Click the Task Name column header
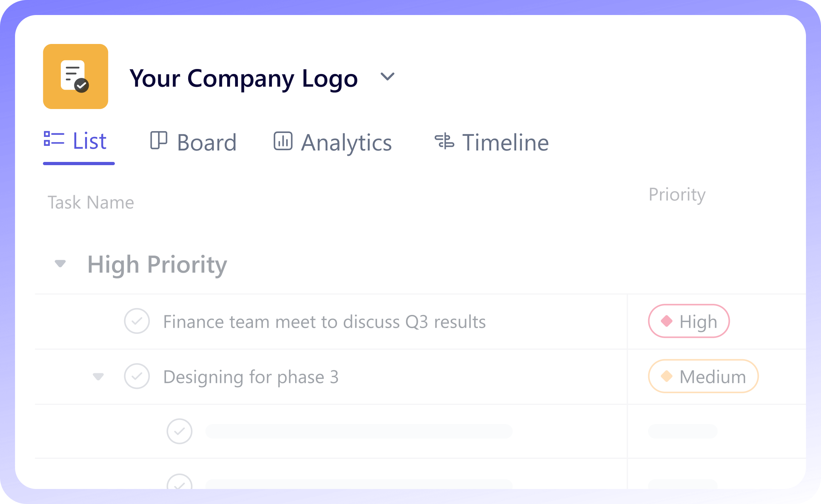This screenshot has height=504, width=821. 91,202
